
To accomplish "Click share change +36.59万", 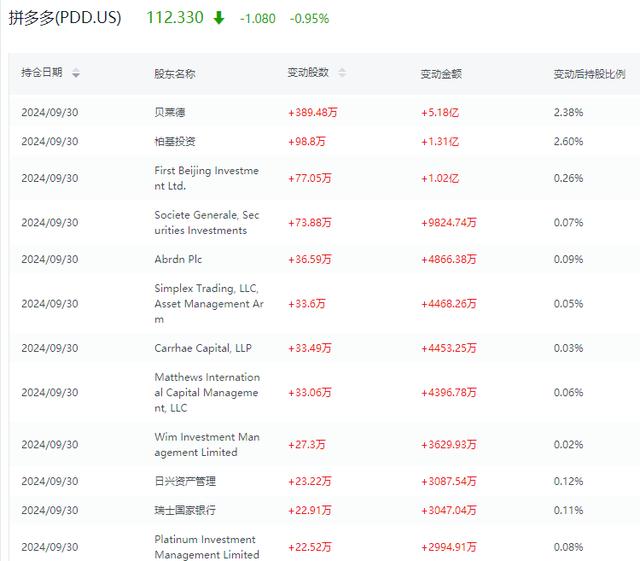I will tap(310, 259).
